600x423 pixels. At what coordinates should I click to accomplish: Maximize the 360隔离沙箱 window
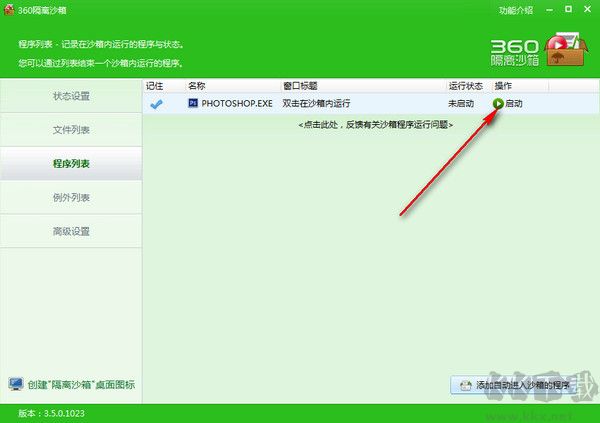pyautogui.click(x=569, y=9)
